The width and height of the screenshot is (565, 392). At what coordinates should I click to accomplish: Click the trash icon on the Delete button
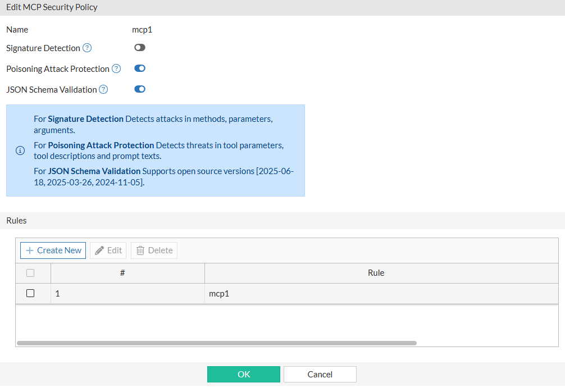tap(140, 250)
